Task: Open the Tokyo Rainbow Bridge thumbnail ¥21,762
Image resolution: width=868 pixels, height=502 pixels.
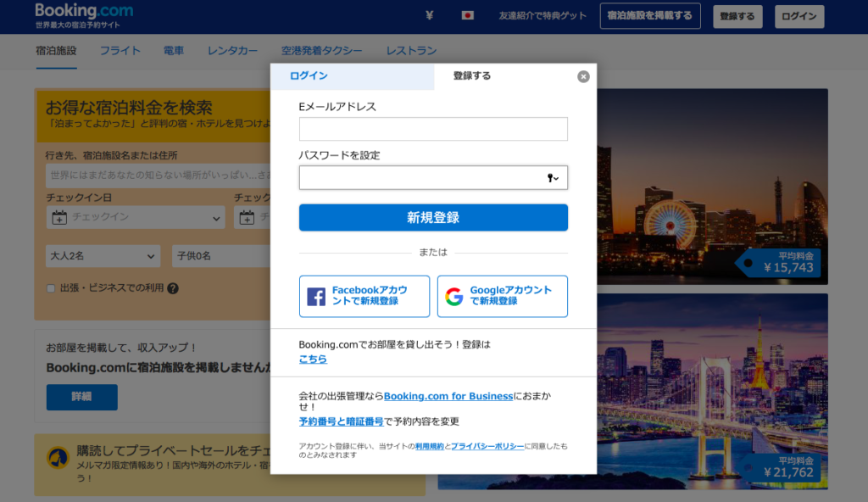Action: [712, 392]
